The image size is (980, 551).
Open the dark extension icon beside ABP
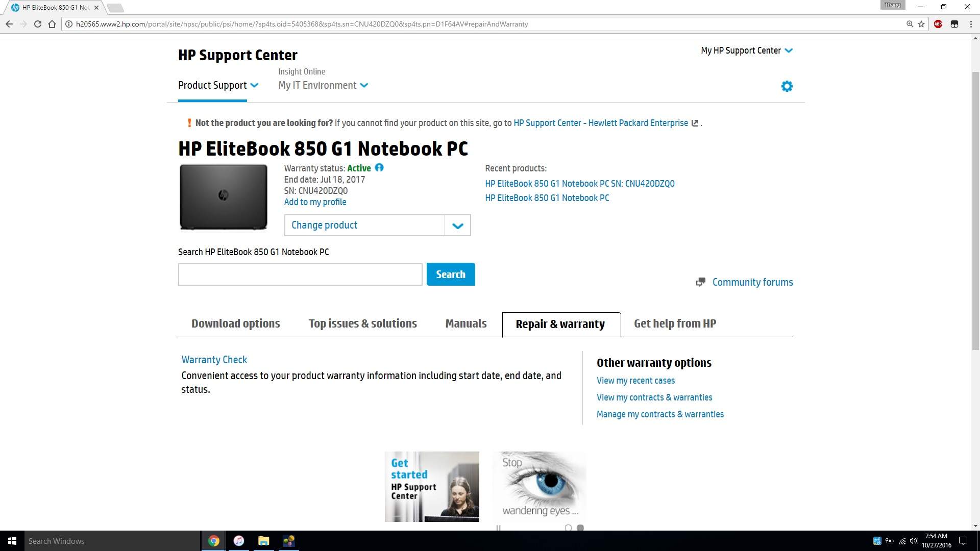pos(954,24)
